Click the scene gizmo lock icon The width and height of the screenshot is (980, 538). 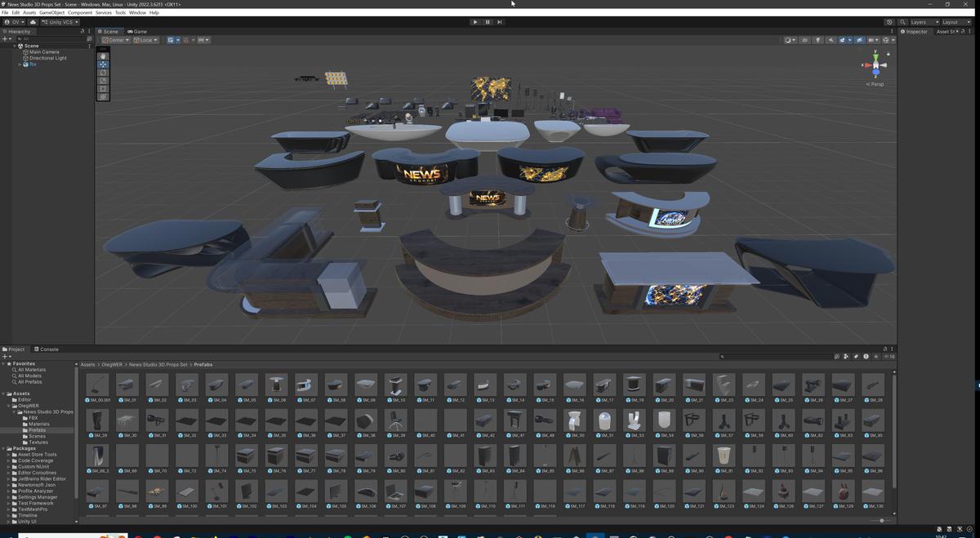pyautogui.click(x=889, y=54)
